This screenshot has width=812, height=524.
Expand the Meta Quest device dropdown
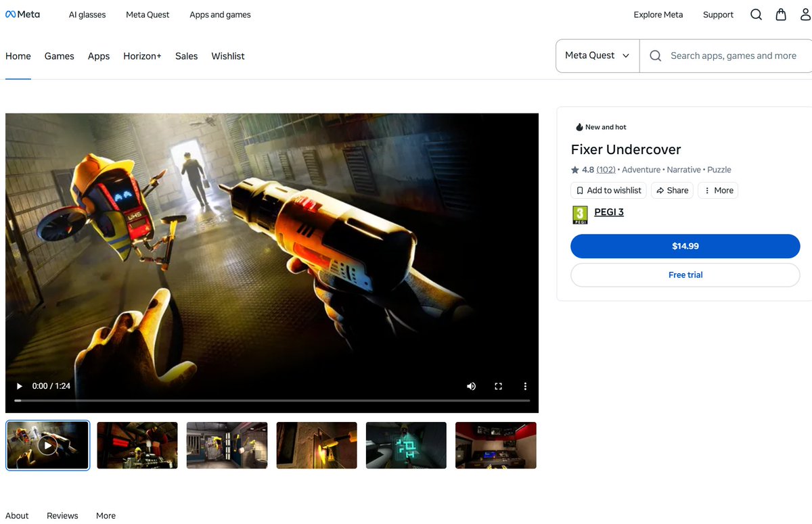(597, 55)
